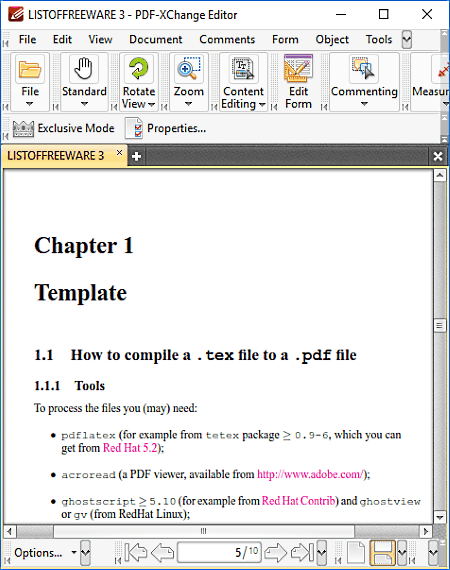
Task: Toggle Exclusive Mode
Action: tap(64, 128)
